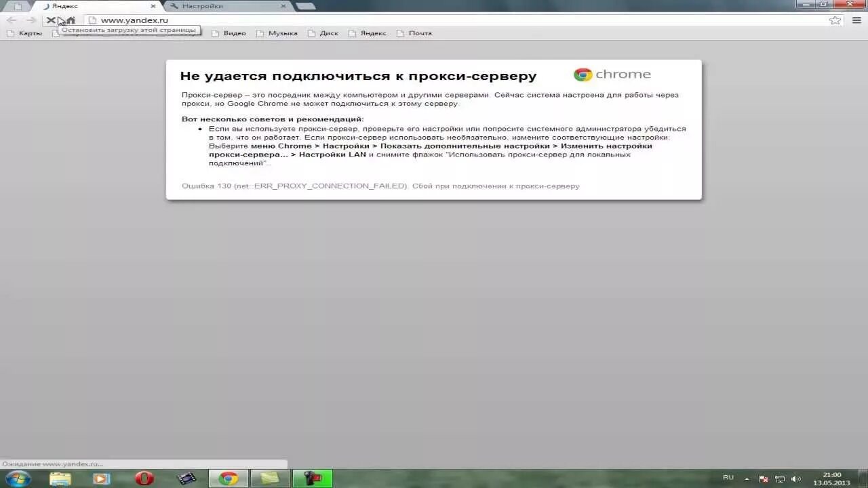Open the Яндекс bookmark
868x488 pixels.
pos(367,33)
